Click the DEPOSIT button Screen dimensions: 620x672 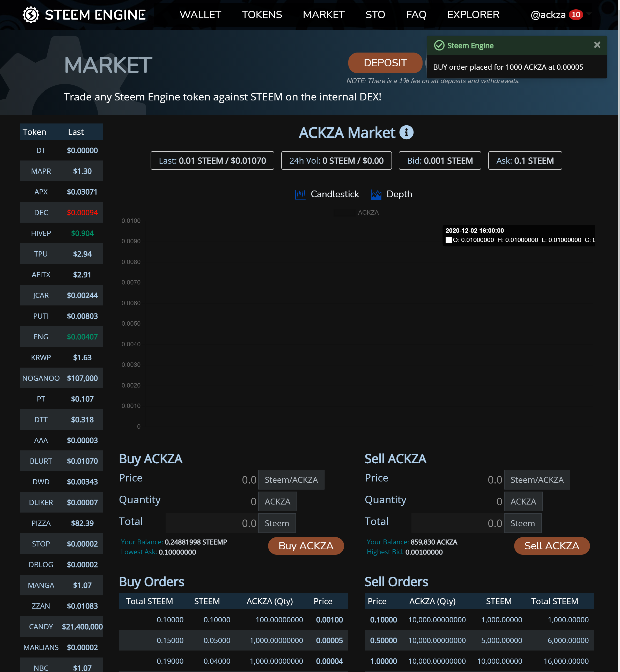pyautogui.click(x=385, y=63)
